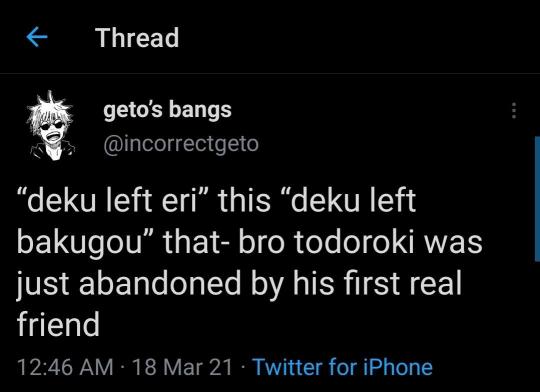Select the 12:46 AM timestamp
The image size is (540, 392).
pyautogui.click(x=65, y=367)
